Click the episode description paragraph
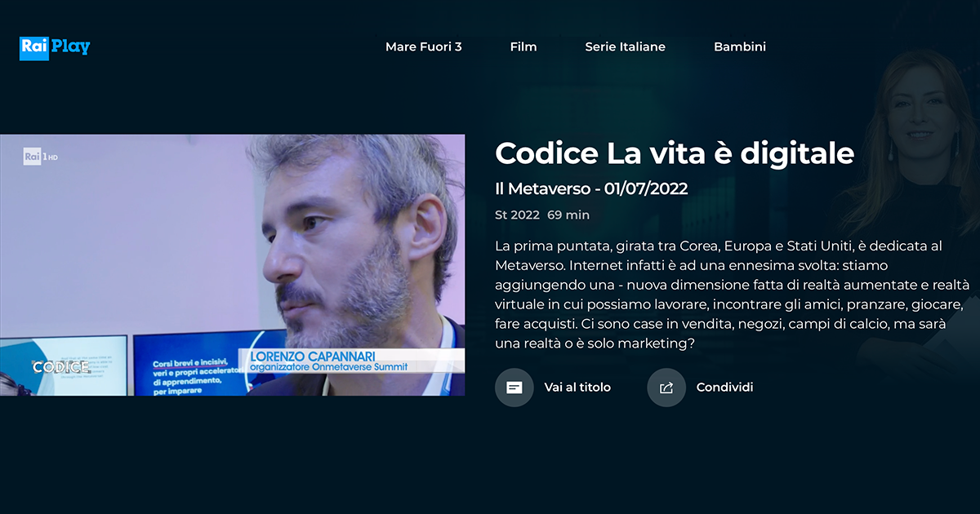Image resolution: width=980 pixels, height=514 pixels. 732,295
